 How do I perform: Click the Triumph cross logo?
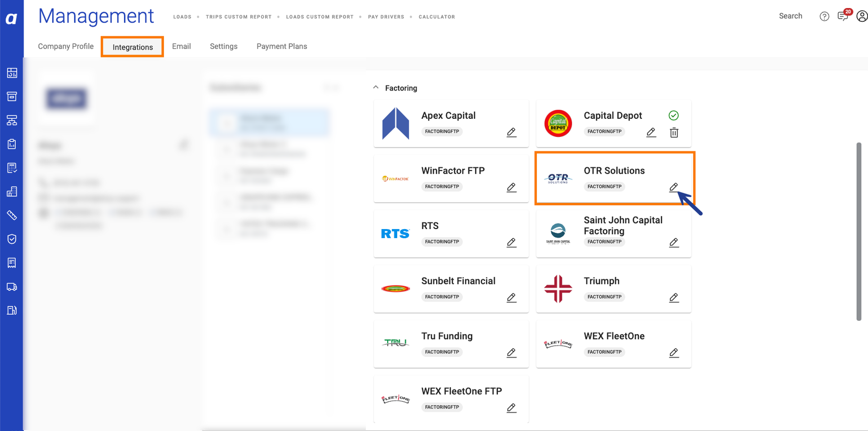coord(558,289)
